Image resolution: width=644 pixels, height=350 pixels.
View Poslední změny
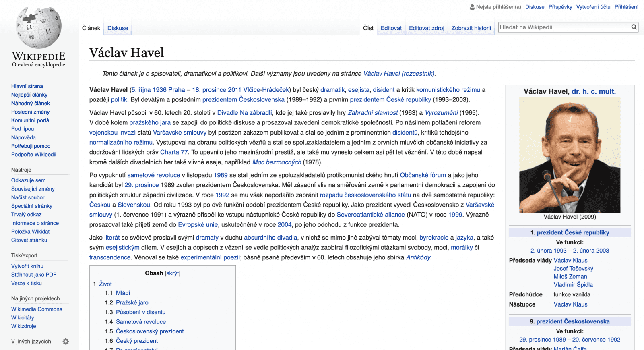click(x=30, y=112)
